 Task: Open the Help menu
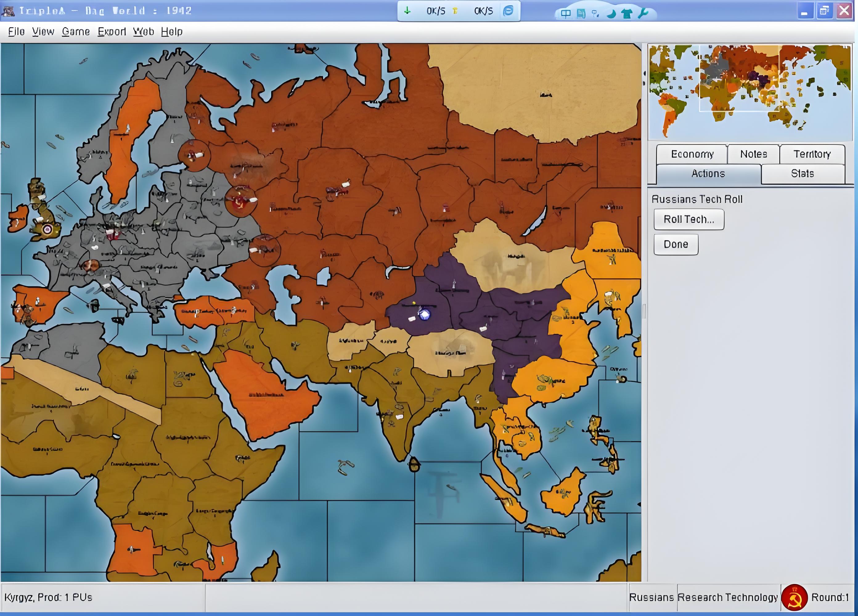click(x=172, y=32)
